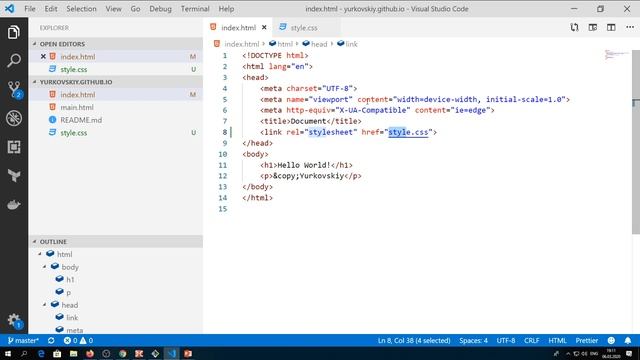Screen dimensions: 640x360
Task: Open the Edit menu
Action: pyautogui.click(x=51, y=9)
